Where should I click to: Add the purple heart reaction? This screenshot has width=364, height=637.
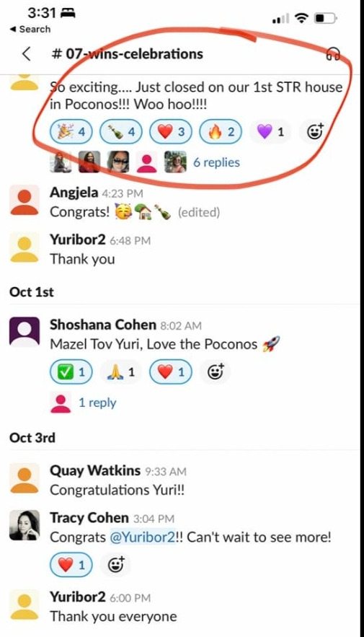click(x=270, y=131)
